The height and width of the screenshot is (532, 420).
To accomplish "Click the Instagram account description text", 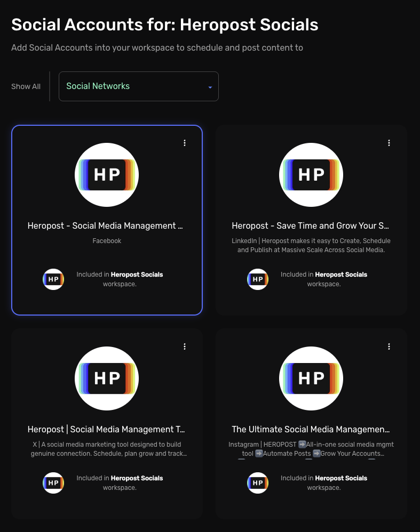I will coord(311,449).
